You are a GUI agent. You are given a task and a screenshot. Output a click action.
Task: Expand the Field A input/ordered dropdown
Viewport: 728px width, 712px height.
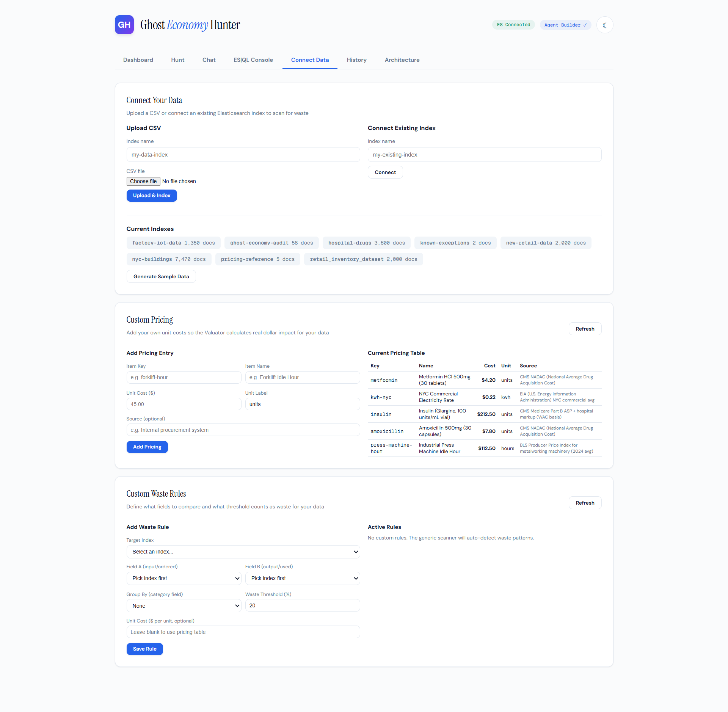pos(184,578)
